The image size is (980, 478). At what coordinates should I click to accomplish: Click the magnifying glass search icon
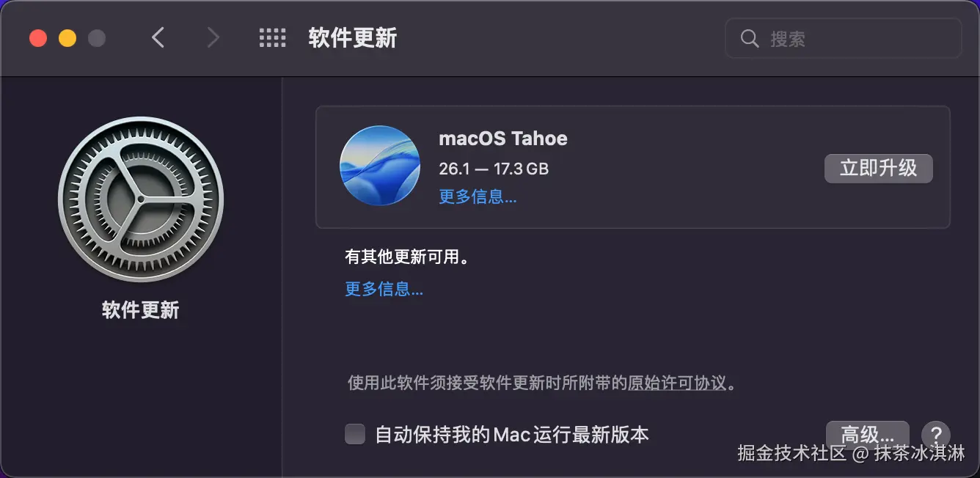pos(750,38)
